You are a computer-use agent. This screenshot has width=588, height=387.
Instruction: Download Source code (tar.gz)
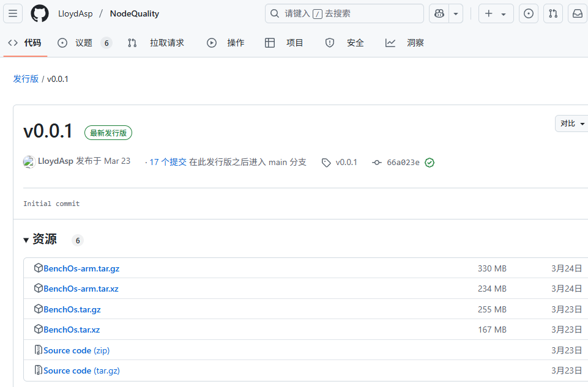[x=81, y=370]
